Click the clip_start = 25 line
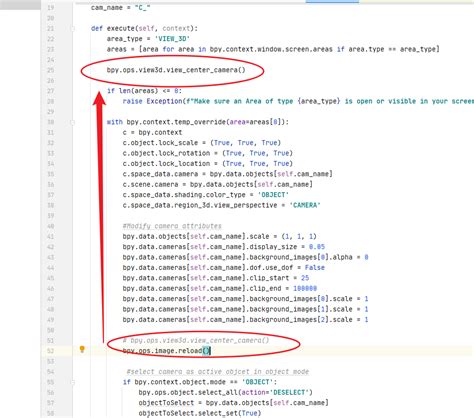474x418 pixels. pos(216,278)
